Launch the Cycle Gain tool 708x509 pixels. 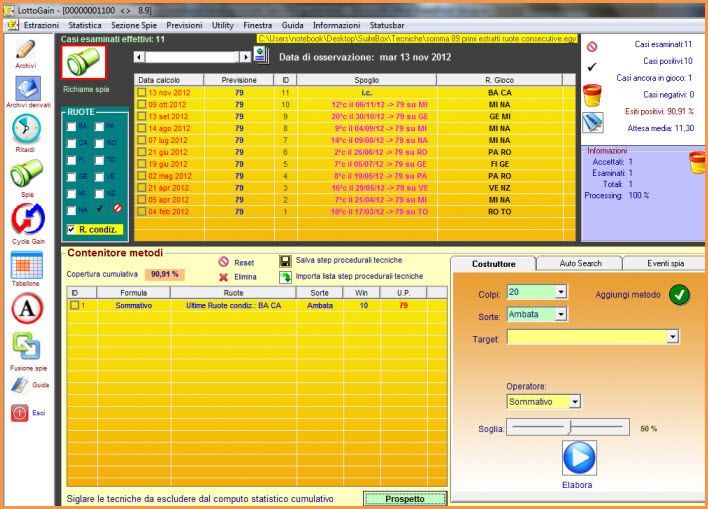click(x=26, y=220)
